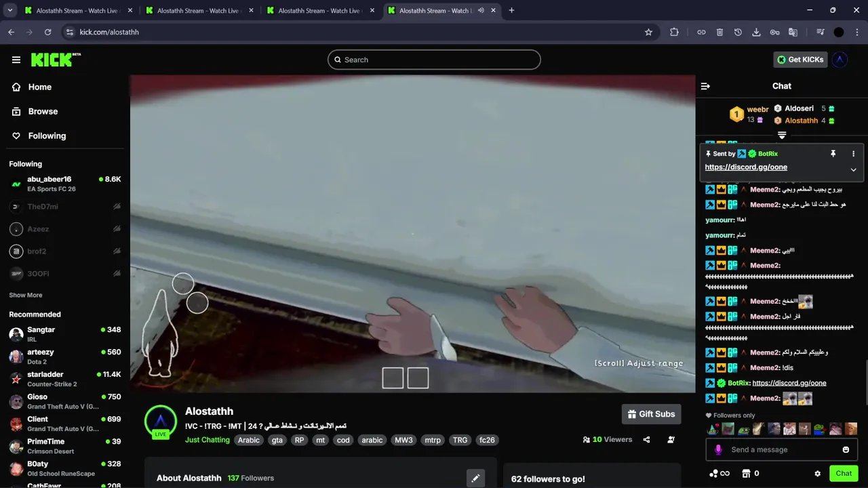
Task: Expand the gift leaderboard arrow
Action: [x=782, y=136]
